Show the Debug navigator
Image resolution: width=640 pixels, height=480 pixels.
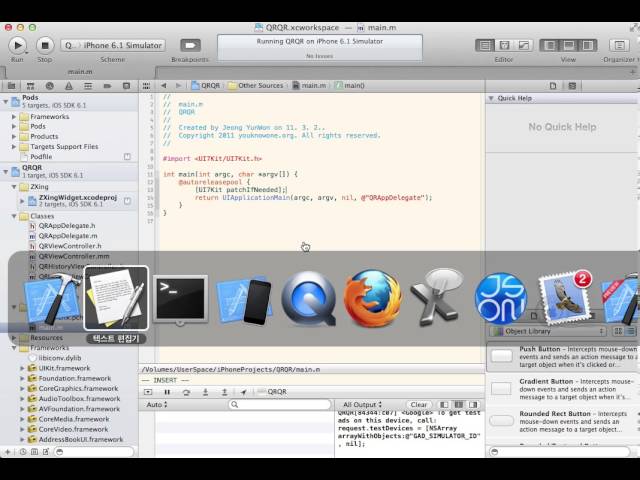click(88, 86)
